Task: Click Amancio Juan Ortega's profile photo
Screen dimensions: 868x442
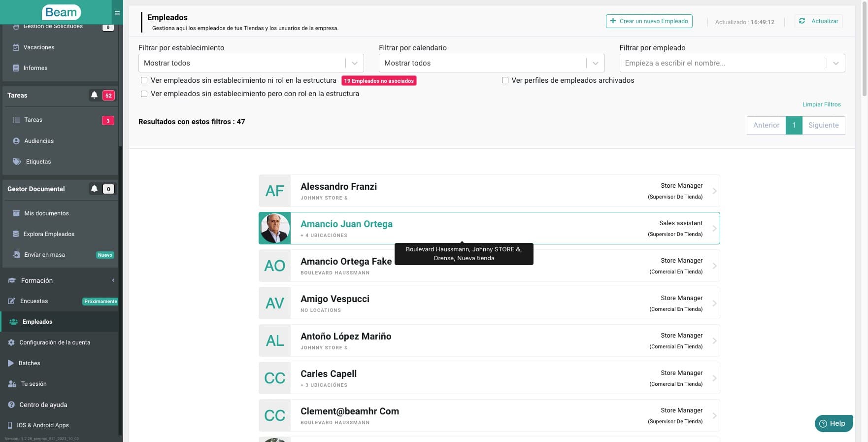Action: (x=275, y=228)
